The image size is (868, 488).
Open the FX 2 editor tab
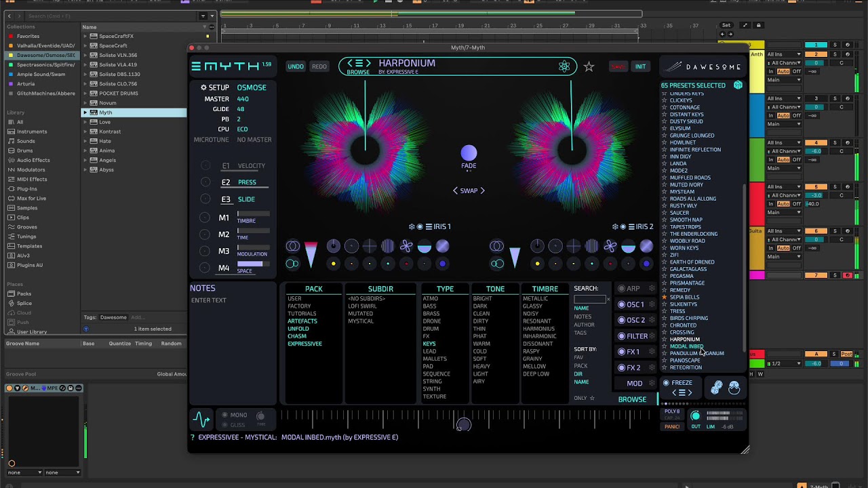pyautogui.click(x=633, y=367)
